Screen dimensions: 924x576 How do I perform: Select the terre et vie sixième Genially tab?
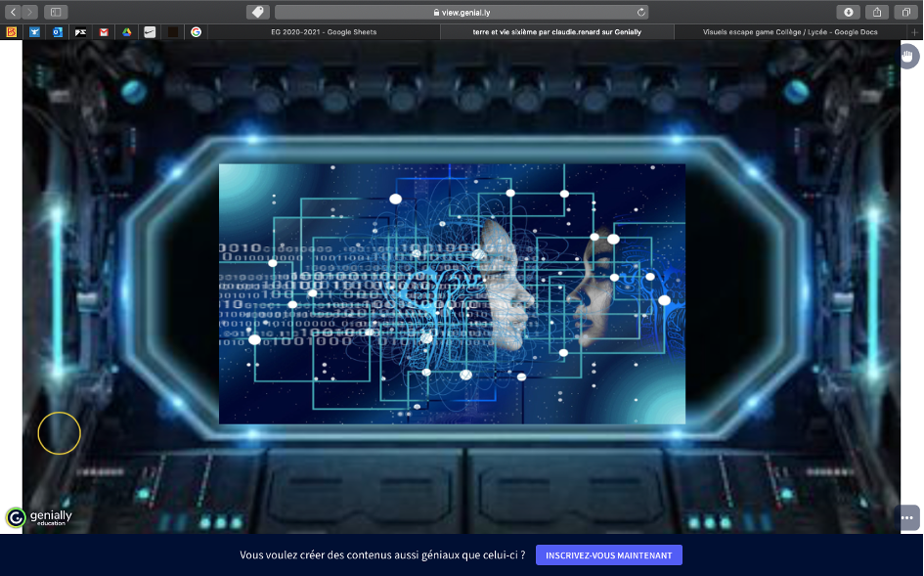[557, 32]
